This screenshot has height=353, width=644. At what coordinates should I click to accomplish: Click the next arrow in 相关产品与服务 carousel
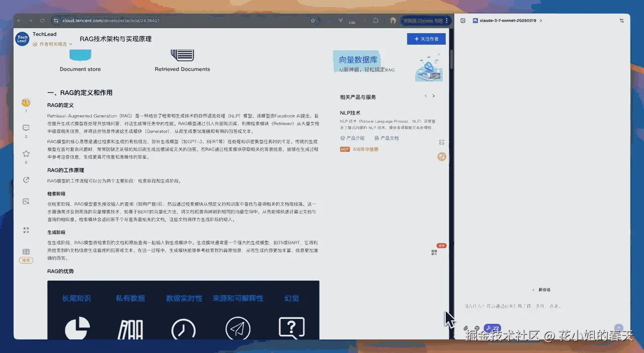tap(433, 96)
